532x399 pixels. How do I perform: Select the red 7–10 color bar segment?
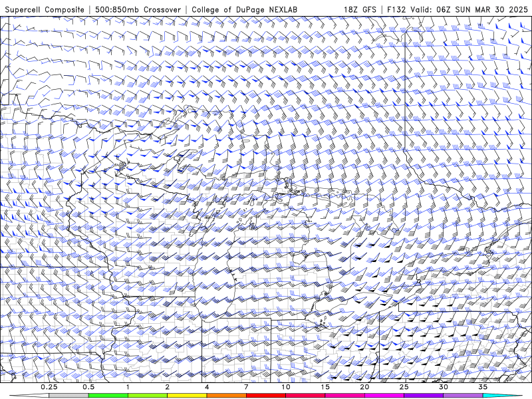(266, 396)
